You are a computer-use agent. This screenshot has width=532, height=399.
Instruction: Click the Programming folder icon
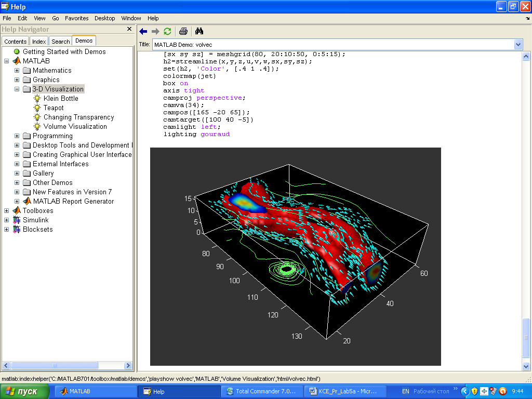[27, 136]
